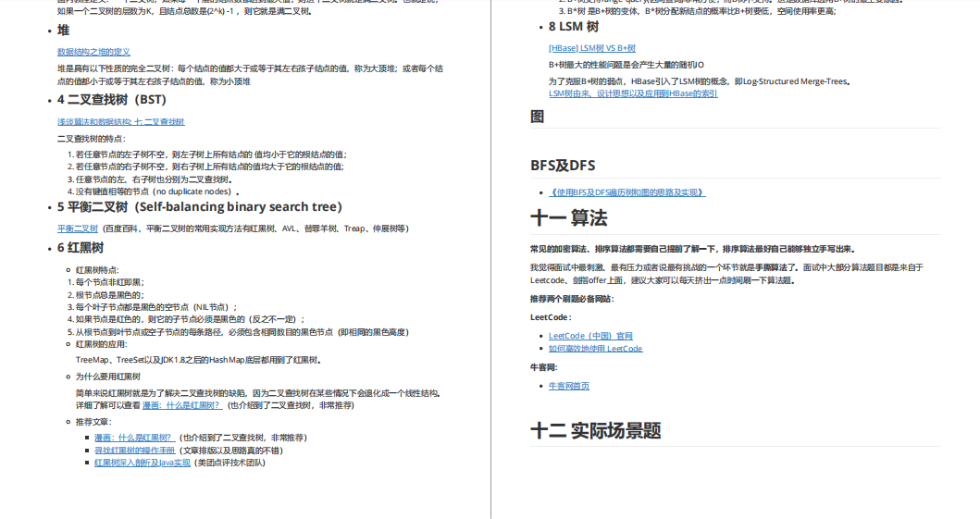The width and height of the screenshot is (980, 519).
Task: Click the 十二 实际场景题 chapter heading
Action: tap(596, 431)
